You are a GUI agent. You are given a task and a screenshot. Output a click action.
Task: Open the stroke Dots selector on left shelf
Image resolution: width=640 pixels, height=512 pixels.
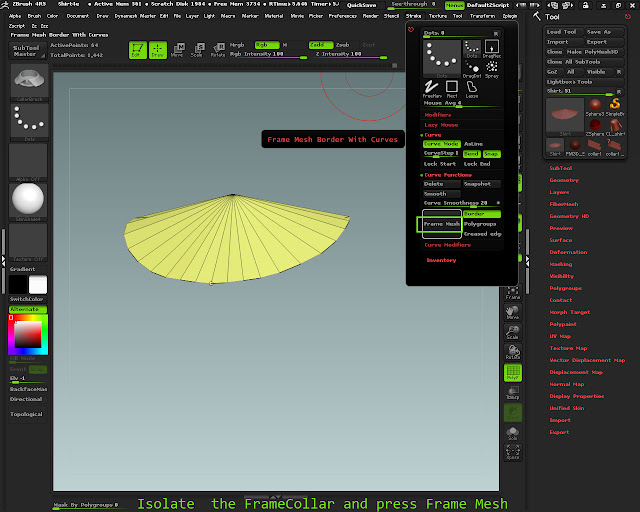pyautogui.click(x=29, y=122)
